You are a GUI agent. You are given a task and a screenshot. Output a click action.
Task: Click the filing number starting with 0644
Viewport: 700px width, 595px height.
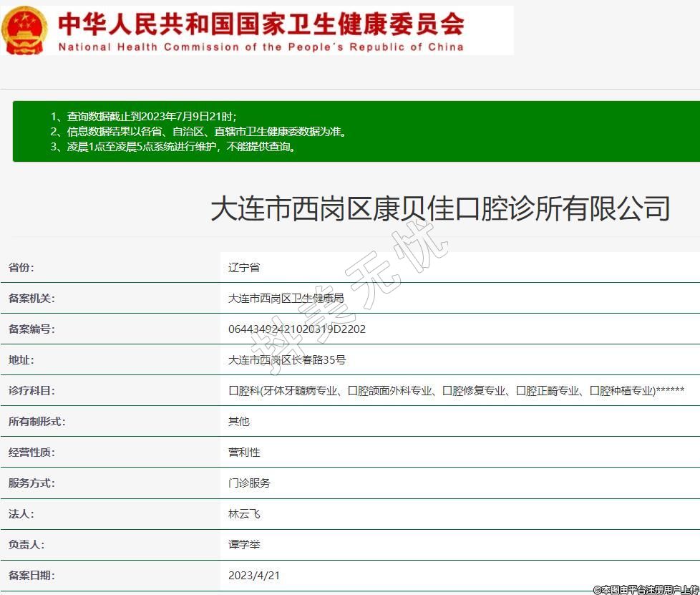pos(296,329)
